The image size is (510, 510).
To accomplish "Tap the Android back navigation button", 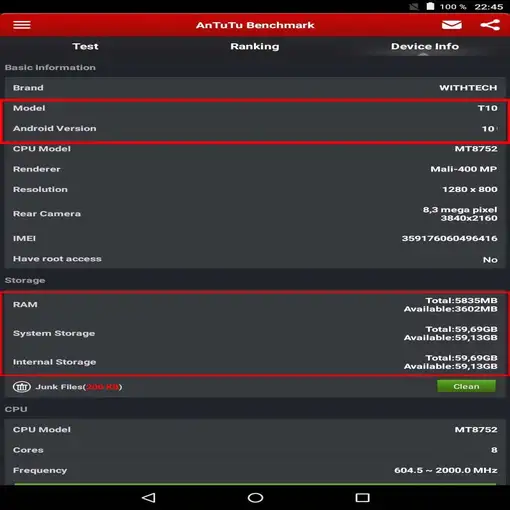I will pyautogui.click(x=149, y=498).
